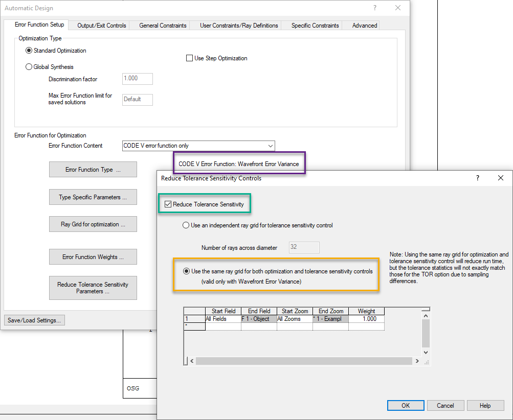Click Ray Grid for optimization button

[x=93, y=224]
